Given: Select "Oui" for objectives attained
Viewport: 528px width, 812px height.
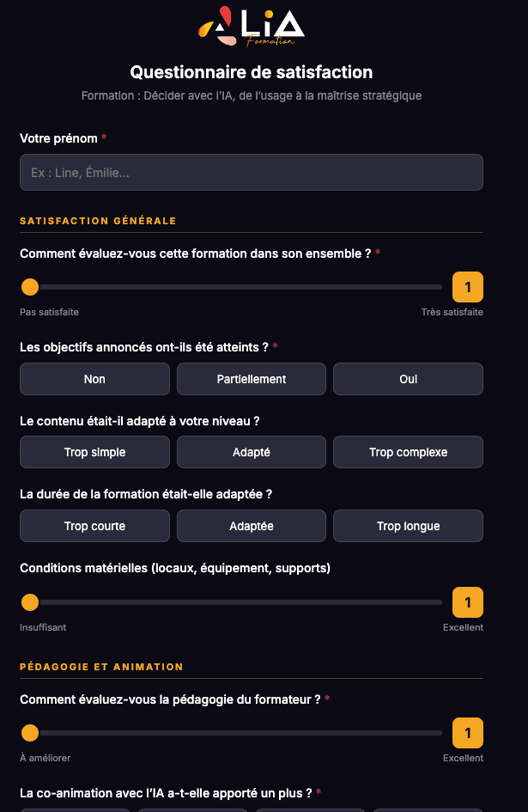Looking at the screenshot, I should (408, 378).
